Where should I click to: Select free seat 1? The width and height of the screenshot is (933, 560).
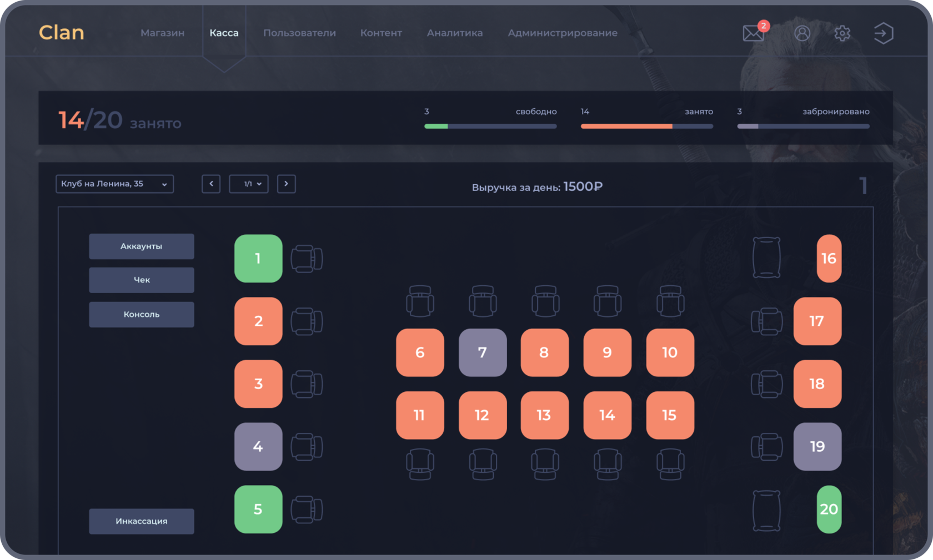pos(258,259)
